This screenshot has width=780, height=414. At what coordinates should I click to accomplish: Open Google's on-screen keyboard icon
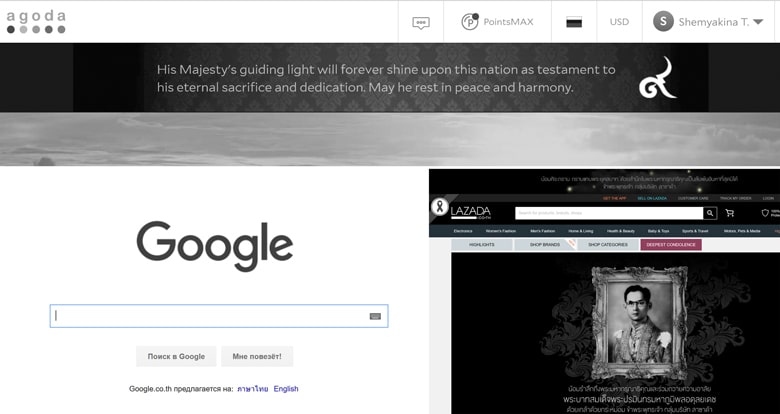point(375,316)
